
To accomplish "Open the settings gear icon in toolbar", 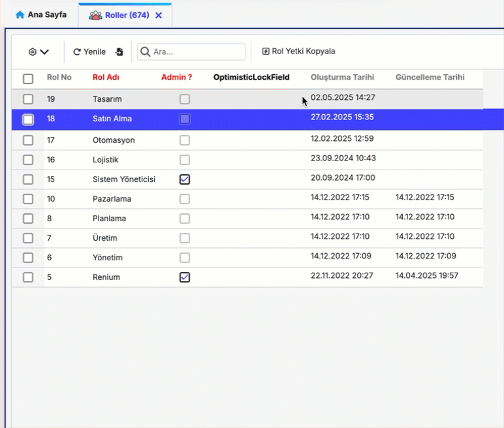I will (33, 52).
